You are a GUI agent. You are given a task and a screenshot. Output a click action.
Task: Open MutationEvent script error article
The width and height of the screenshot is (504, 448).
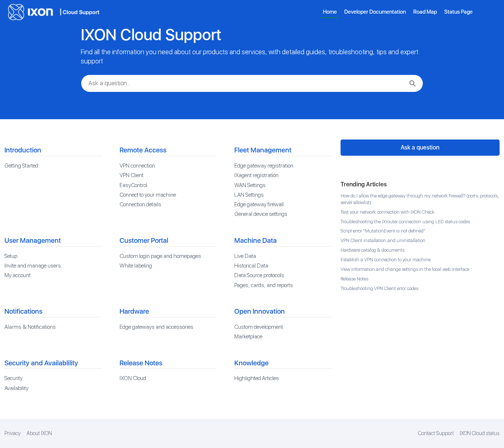point(383,231)
